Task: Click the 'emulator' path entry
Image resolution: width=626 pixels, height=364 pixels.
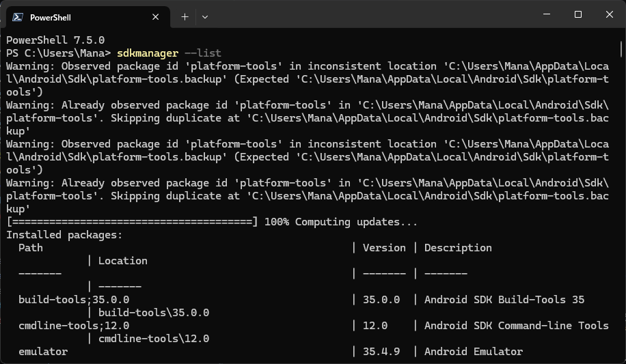Action: click(x=43, y=352)
